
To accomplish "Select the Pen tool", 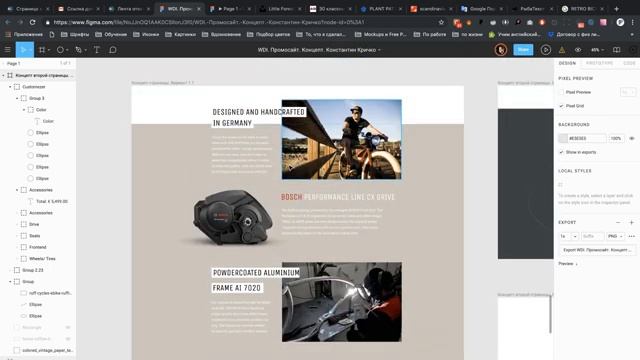I will pos(78,50).
